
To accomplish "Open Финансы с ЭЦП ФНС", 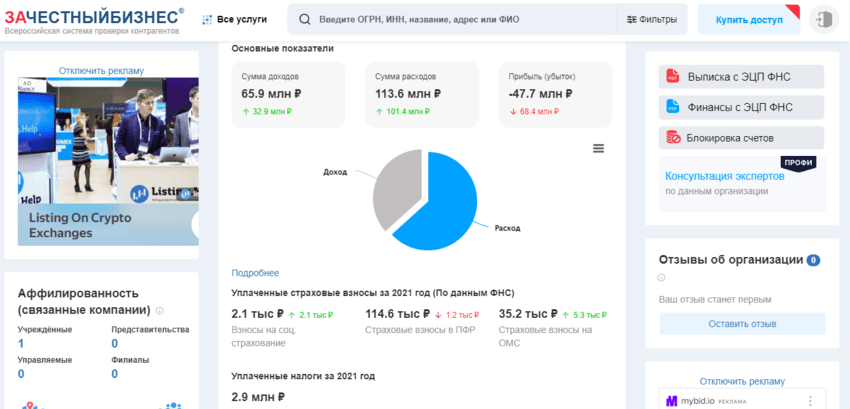I will click(741, 107).
